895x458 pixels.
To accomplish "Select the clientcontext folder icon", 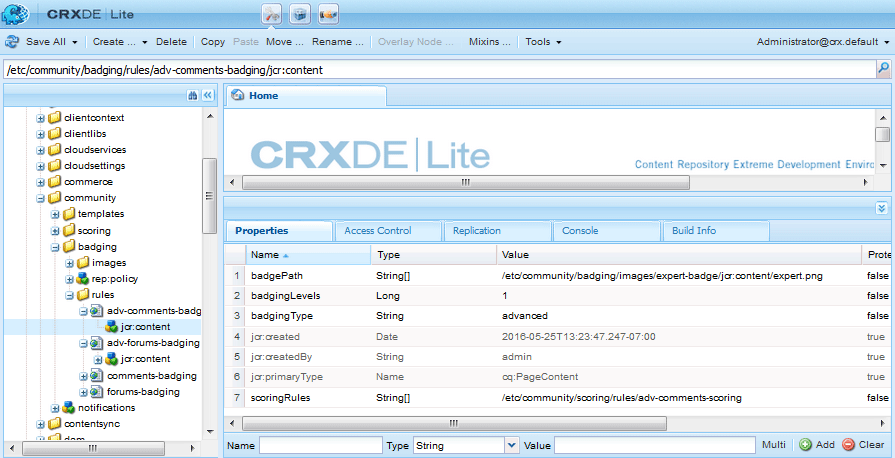I will [x=54, y=118].
